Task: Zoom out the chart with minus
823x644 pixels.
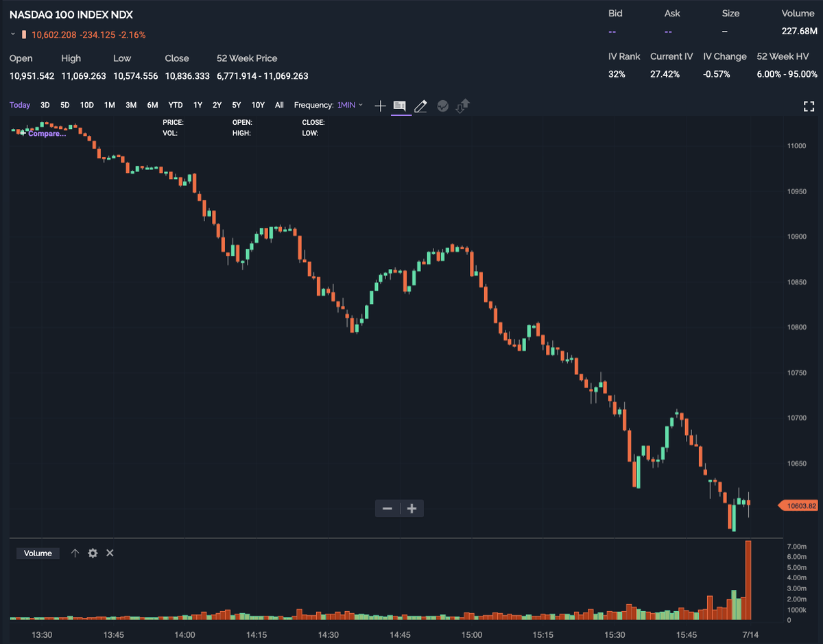Action: pos(387,508)
